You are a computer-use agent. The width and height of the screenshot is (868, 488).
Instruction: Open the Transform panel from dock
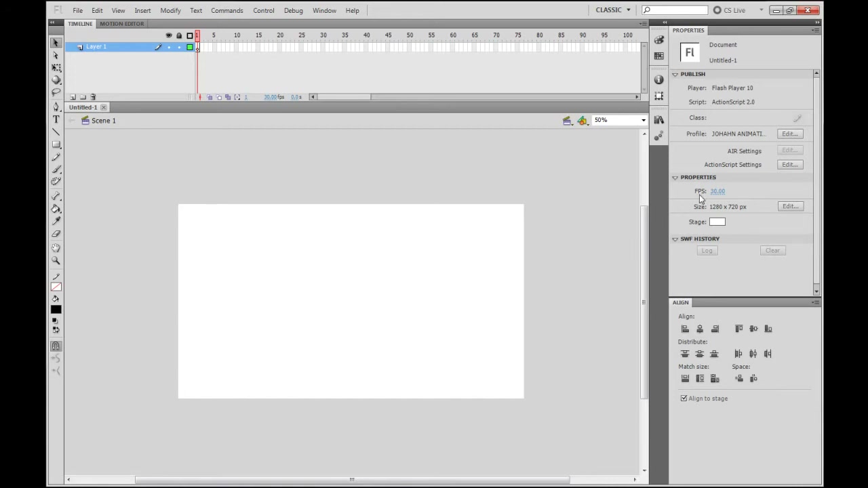[659, 96]
